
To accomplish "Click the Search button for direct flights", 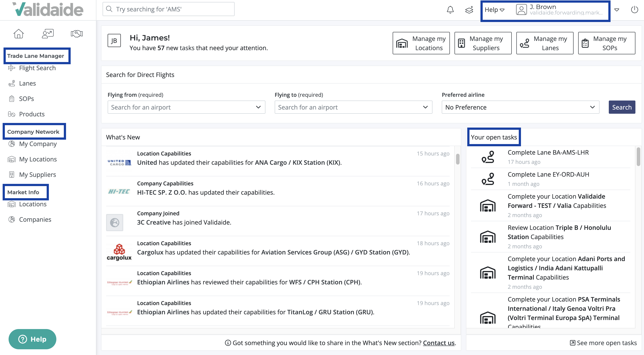I will click(622, 107).
